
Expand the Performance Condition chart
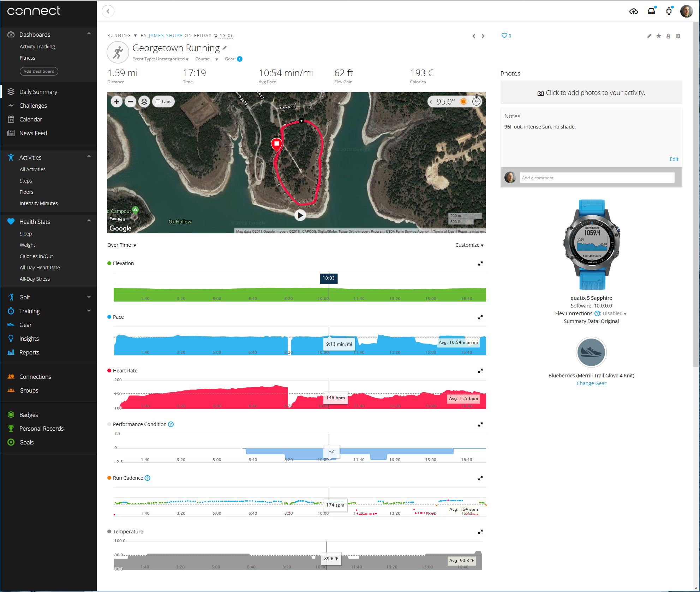[480, 424]
